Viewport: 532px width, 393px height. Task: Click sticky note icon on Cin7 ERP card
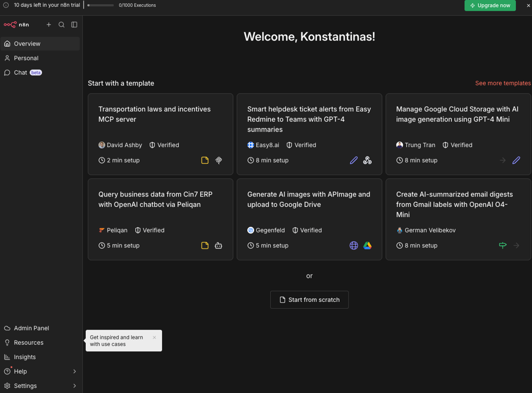tap(205, 245)
